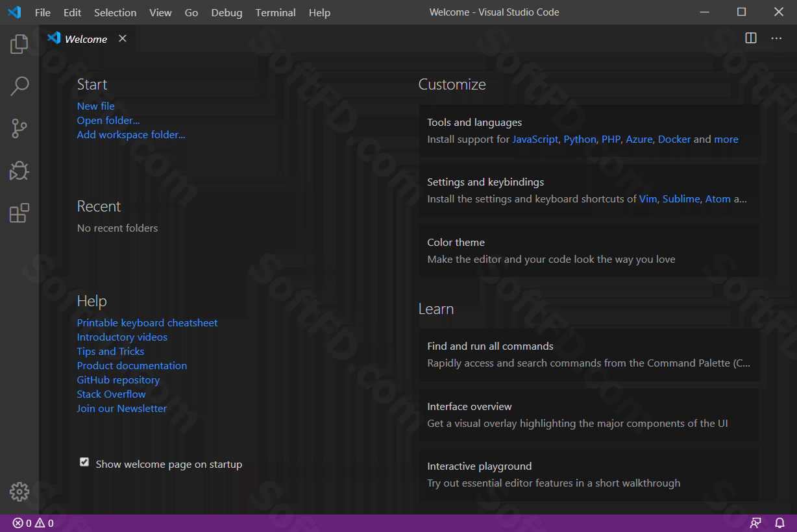Image resolution: width=797 pixels, height=532 pixels.
Task: Click the New file link
Action: pyautogui.click(x=95, y=106)
